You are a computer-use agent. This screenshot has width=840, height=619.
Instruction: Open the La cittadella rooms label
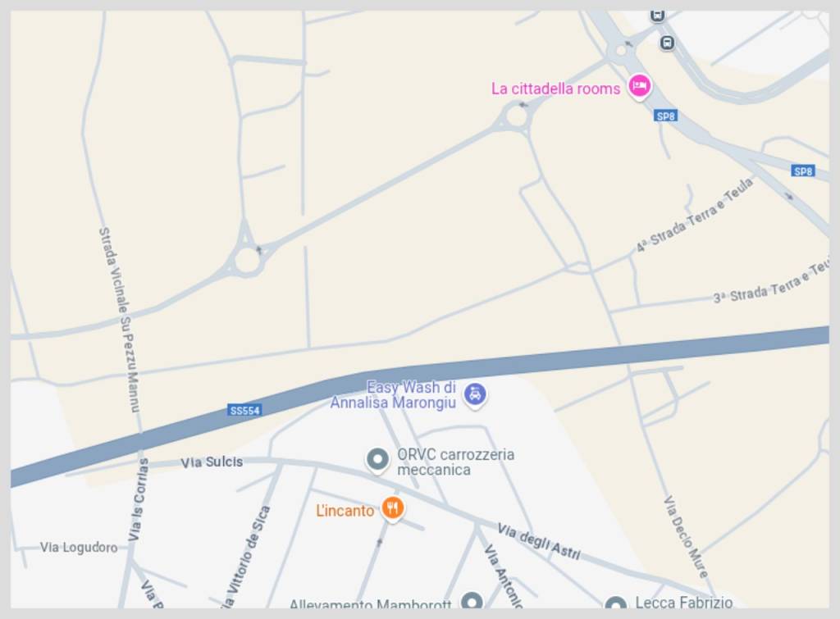[555, 89]
